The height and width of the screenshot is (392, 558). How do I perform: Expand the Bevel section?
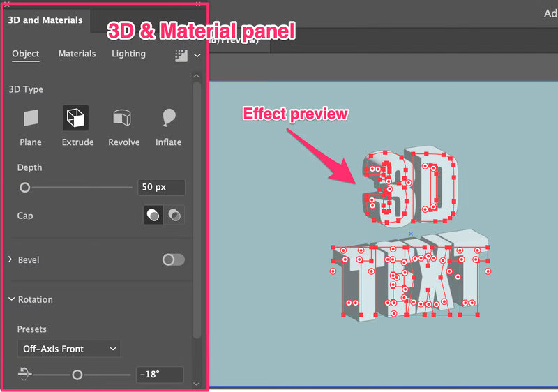click(x=10, y=259)
